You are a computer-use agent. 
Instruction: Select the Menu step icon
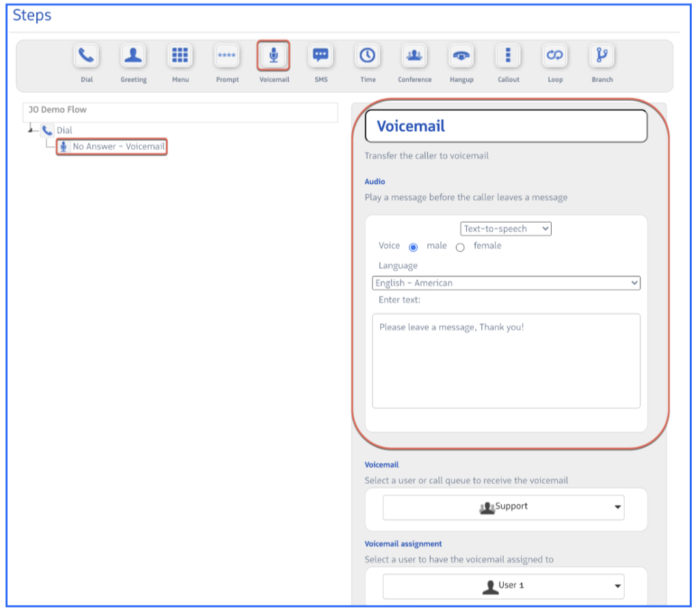(x=180, y=56)
